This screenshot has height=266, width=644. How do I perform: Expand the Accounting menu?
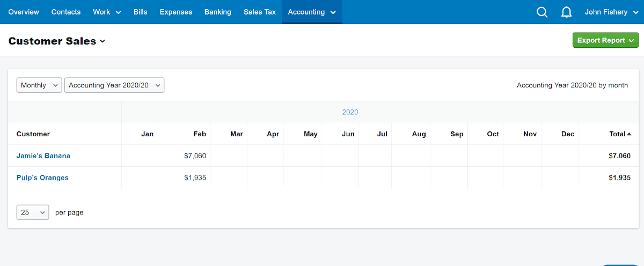click(312, 12)
